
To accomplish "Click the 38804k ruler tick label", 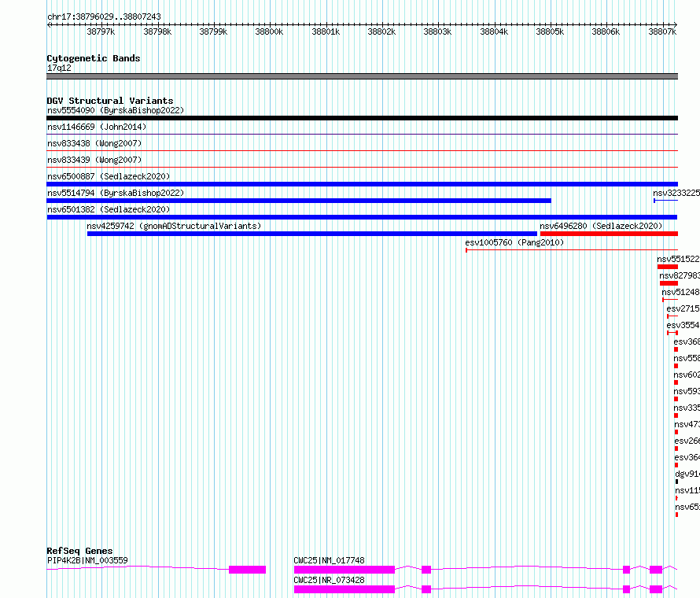I will point(494,31).
